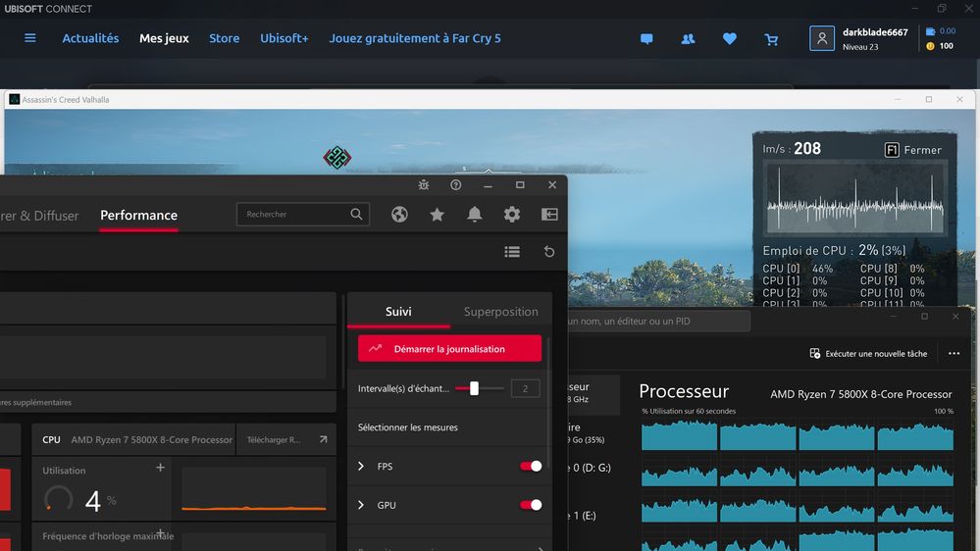This screenshot has height=551, width=980.
Task: Open the wishlist heart icon
Action: click(x=730, y=39)
